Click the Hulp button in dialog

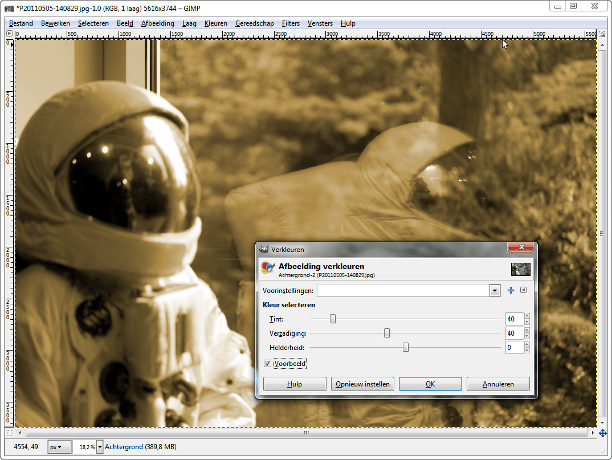tap(294, 384)
